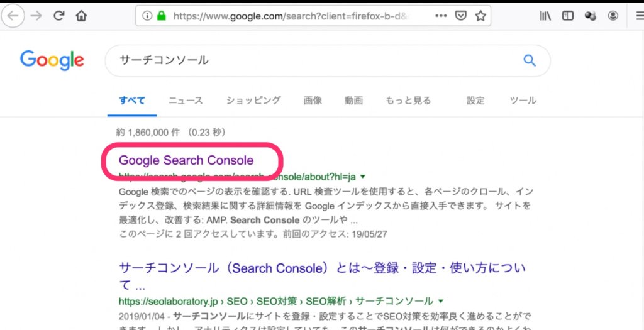Open the Firefox Library
Viewport: 644px width, 330px height.
[545, 16]
